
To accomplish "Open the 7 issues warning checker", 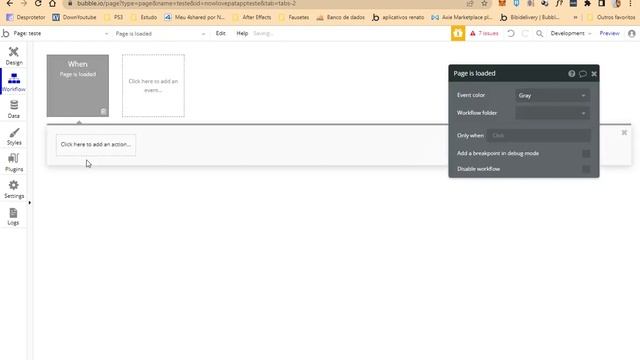I will [484, 33].
